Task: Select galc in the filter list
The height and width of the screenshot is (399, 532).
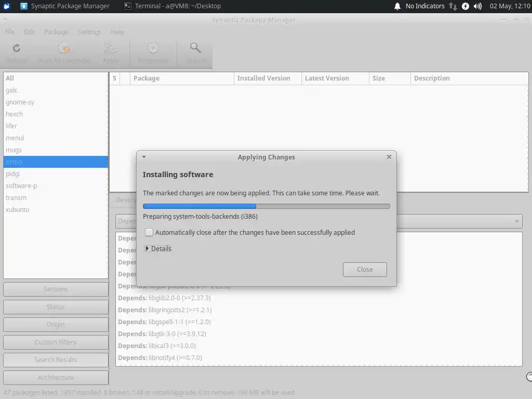Action: pyautogui.click(x=56, y=90)
